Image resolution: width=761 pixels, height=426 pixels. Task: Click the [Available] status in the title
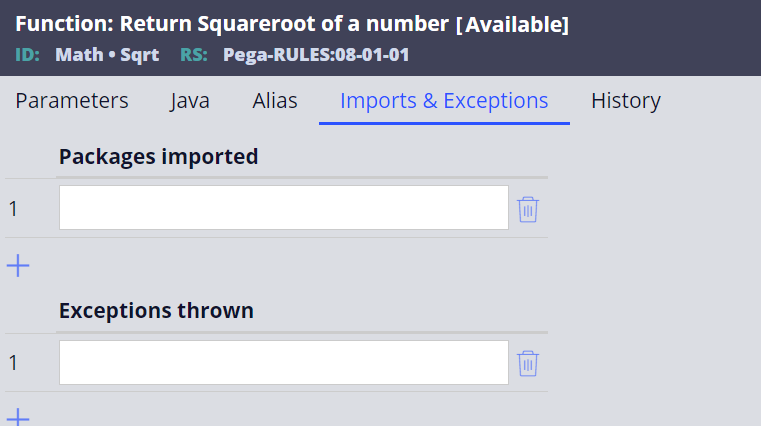point(513,24)
